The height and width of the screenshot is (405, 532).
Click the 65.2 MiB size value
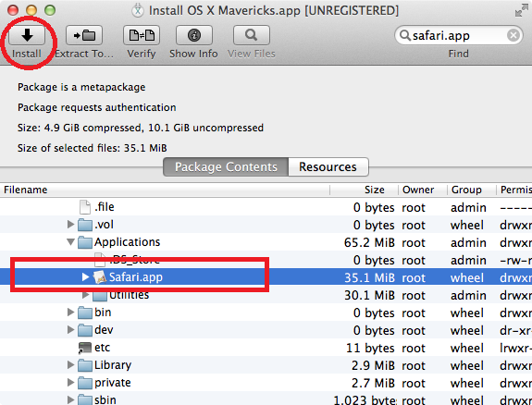tap(369, 243)
